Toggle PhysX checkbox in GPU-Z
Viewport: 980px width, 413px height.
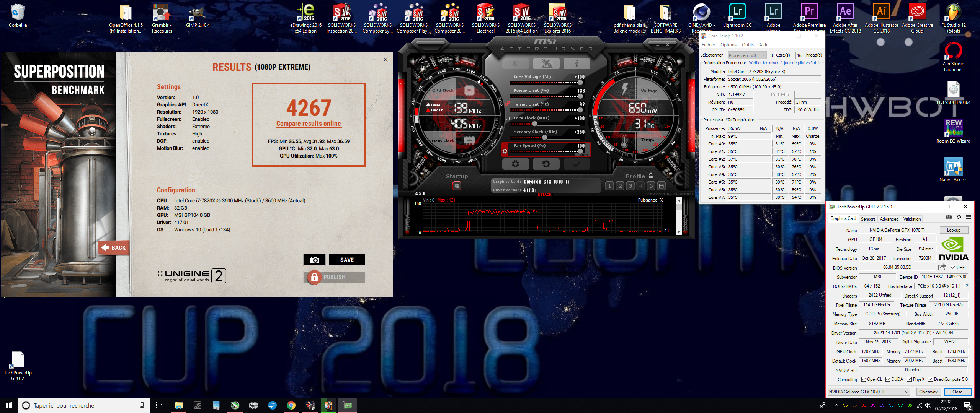pos(909,379)
